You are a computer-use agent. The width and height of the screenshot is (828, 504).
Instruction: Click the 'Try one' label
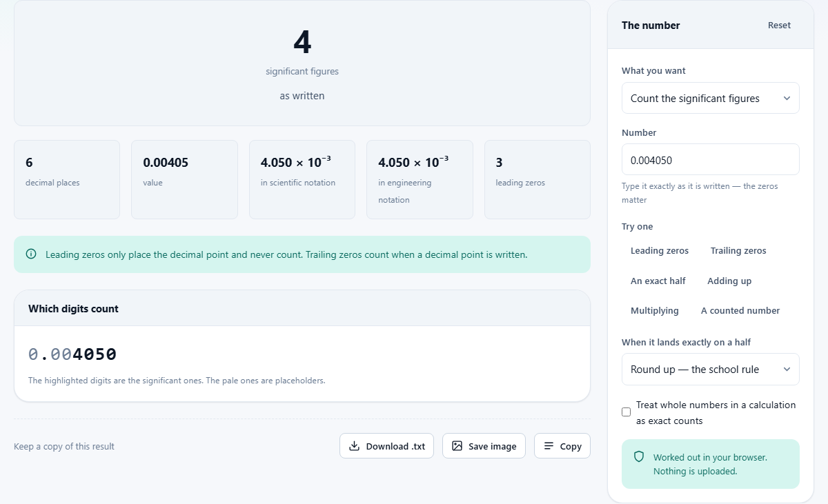coord(637,226)
